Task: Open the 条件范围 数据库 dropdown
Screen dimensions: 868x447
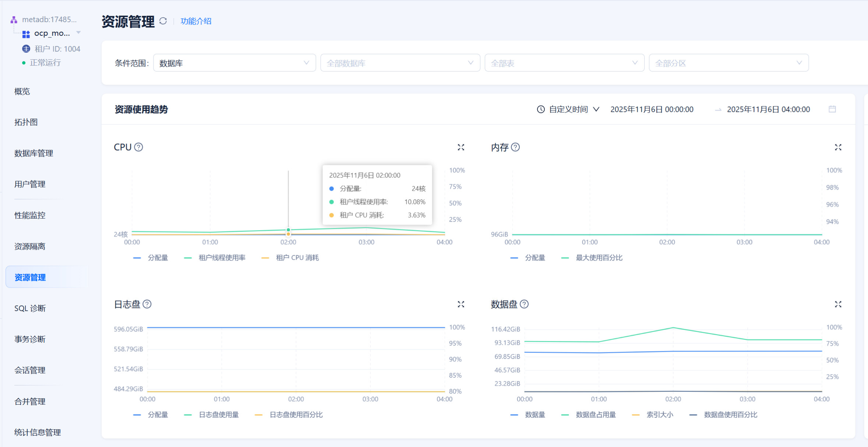Action: coord(234,63)
